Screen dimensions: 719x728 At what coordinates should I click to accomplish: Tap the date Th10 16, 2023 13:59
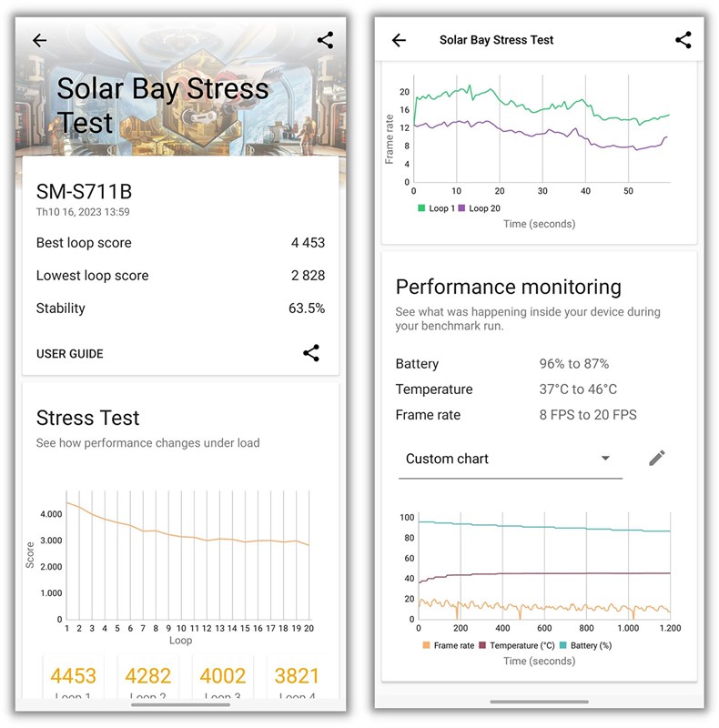pos(83,212)
